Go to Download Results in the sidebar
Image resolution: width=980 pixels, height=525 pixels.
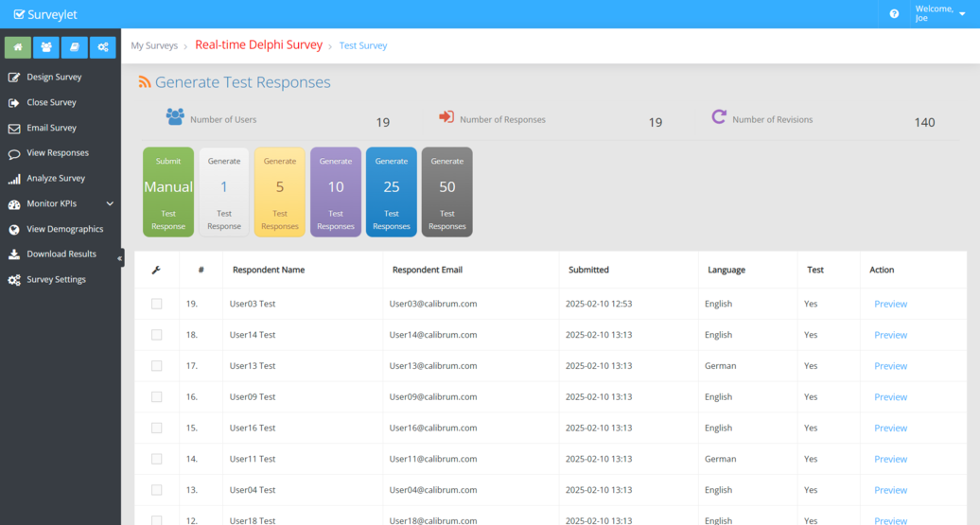coord(61,254)
